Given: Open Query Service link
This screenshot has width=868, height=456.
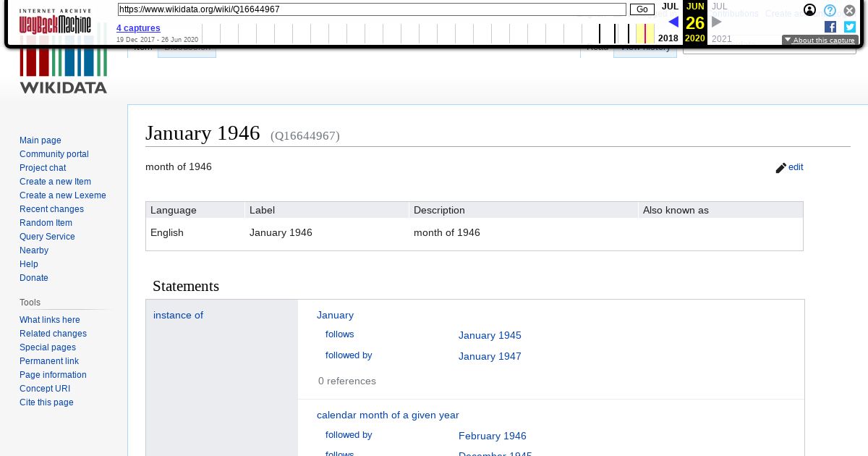Looking at the screenshot, I should tap(47, 237).
